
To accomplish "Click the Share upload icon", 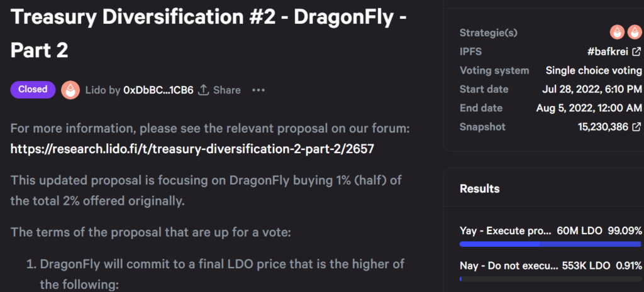I will pyautogui.click(x=203, y=90).
